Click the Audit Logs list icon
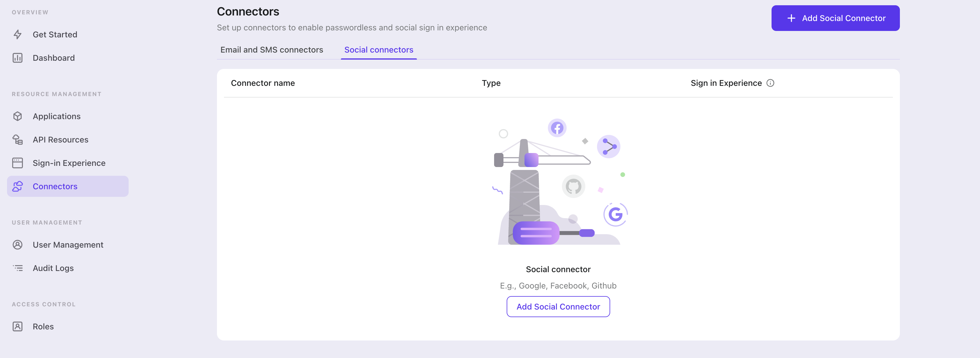Image resolution: width=980 pixels, height=358 pixels. (18, 268)
